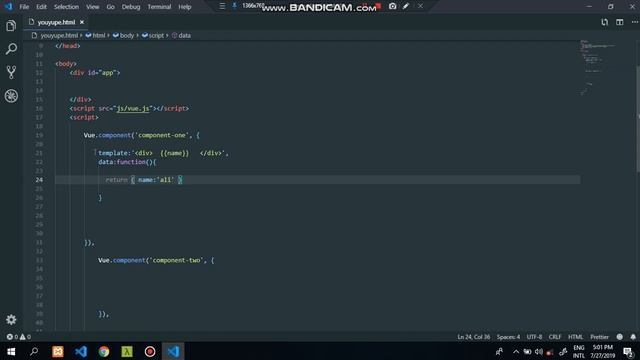
Task: Split the editor to the right
Action: pyautogui.click(x=620, y=22)
